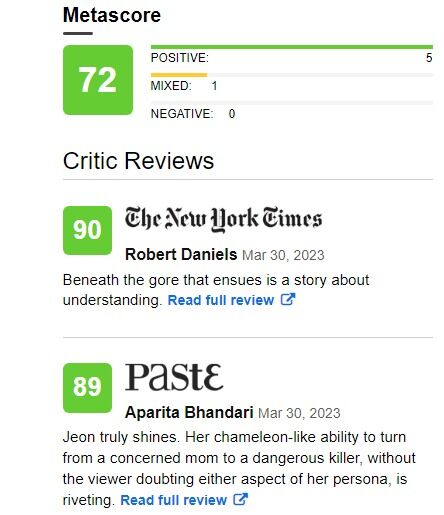Open Paste full review link
444x515 pixels.
pyautogui.click(x=173, y=500)
